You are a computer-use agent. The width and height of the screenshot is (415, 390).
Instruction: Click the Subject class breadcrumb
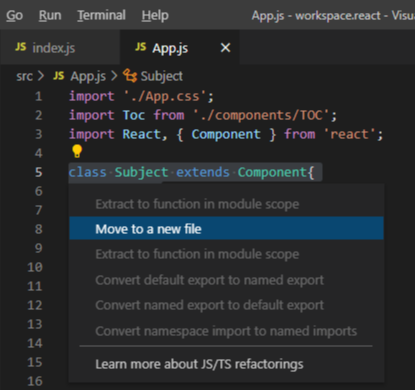point(162,76)
